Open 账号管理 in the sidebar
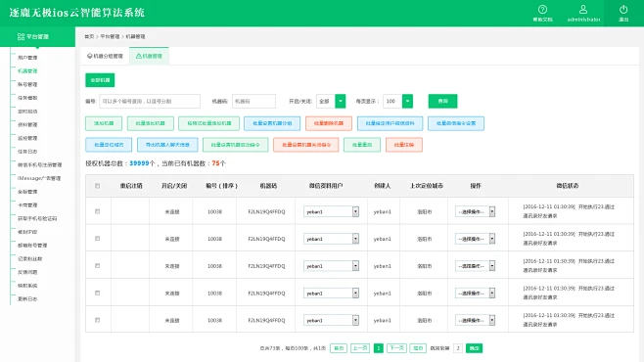This screenshot has width=644, height=362. coord(27,84)
